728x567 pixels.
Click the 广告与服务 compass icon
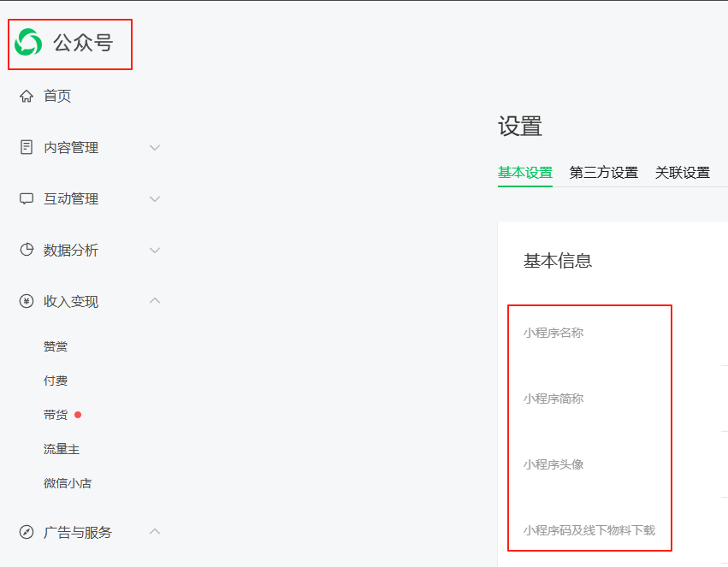(27, 532)
